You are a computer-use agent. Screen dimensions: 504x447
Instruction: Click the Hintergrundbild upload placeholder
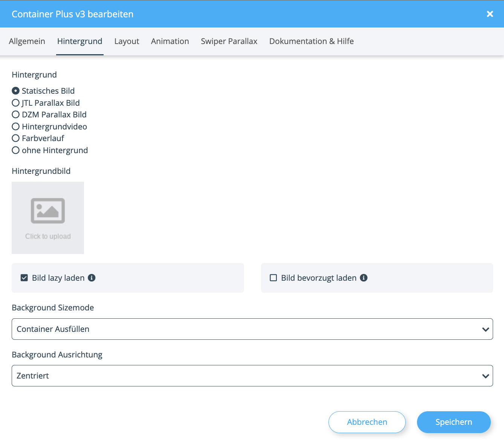[48, 218]
